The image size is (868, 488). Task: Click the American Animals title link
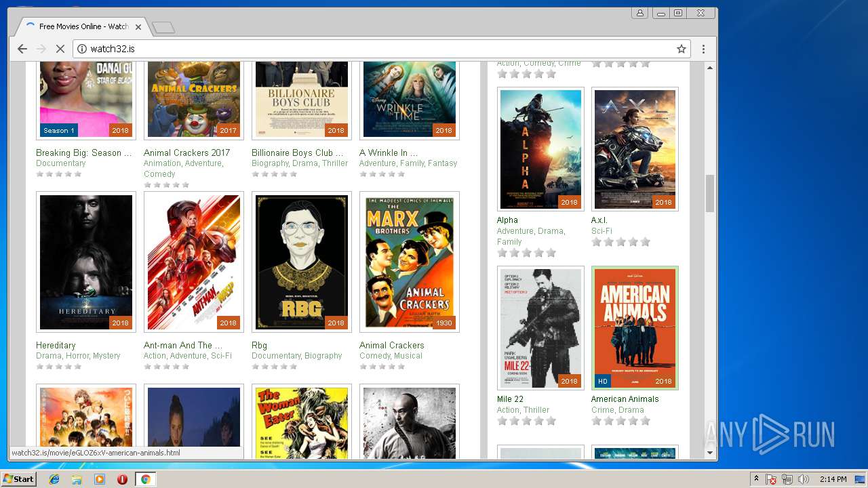point(625,399)
